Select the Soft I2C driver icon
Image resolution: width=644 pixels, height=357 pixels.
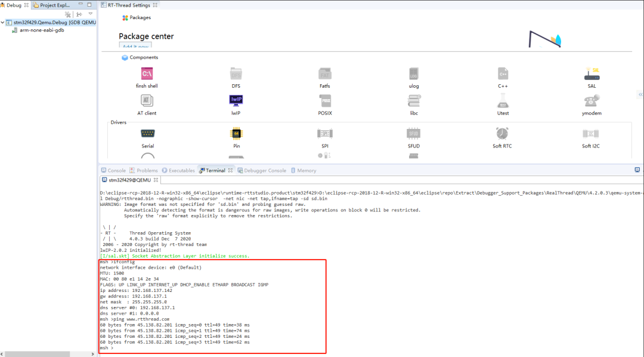(590, 134)
